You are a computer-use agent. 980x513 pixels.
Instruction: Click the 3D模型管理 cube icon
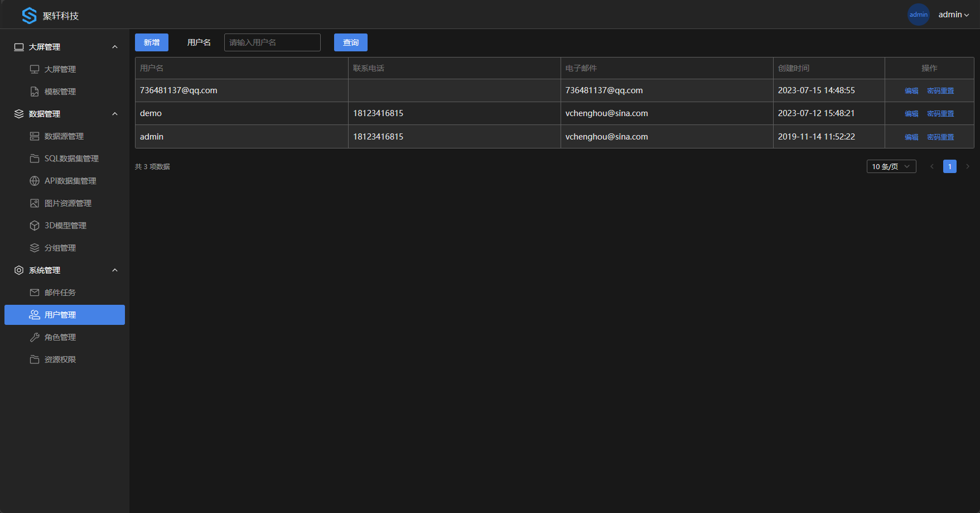[x=35, y=226]
